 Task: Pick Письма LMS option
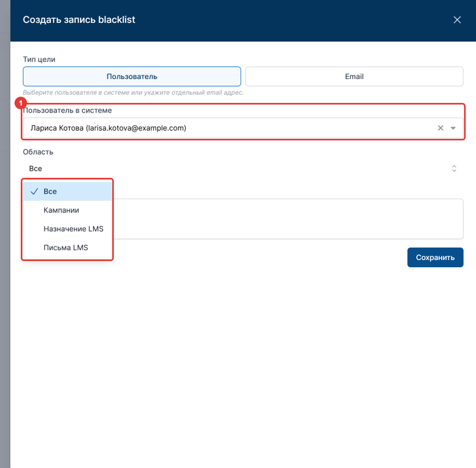67,248
